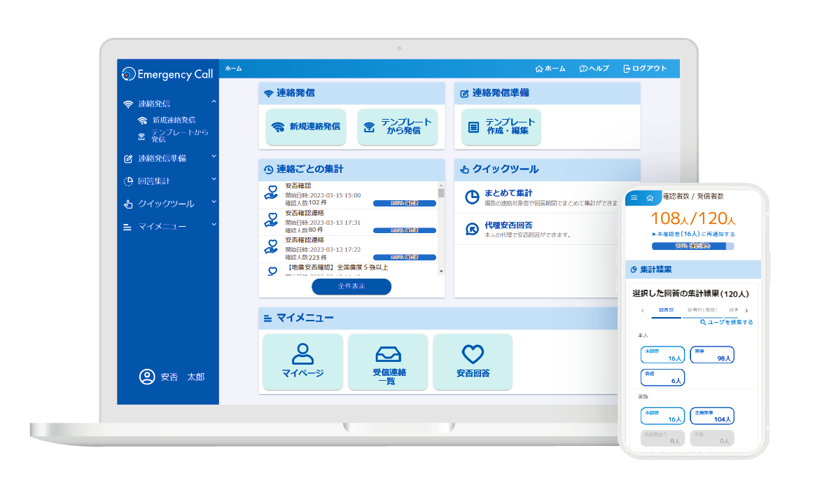Click the 未確認者に再通知する link on phone
Viewport: 822px width, 504px height.
pyautogui.click(x=693, y=234)
